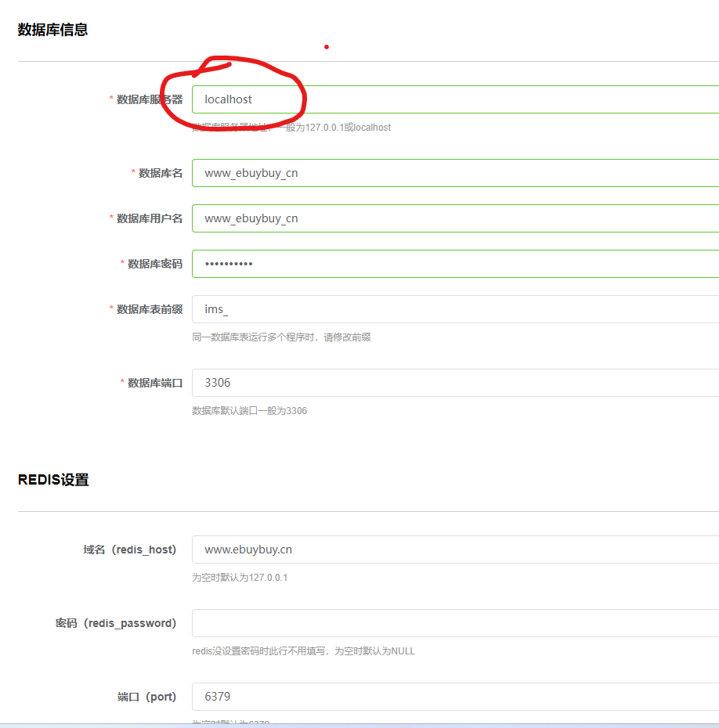Select the Redis port field showing 6379

(x=455, y=697)
